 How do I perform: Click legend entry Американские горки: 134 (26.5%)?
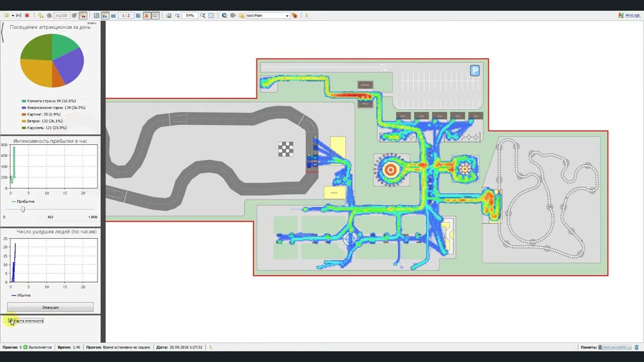click(53, 108)
